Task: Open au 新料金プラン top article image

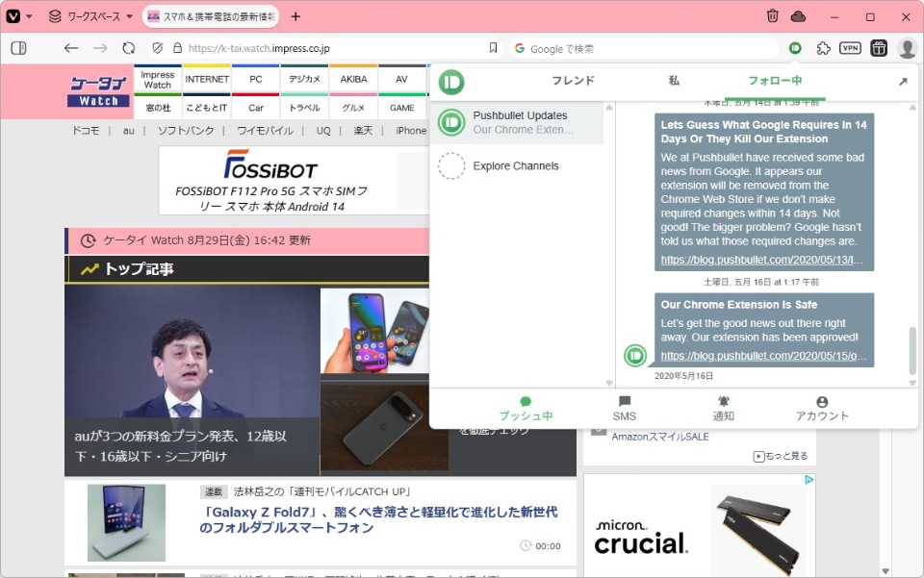Action: click(x=192, y=381)
